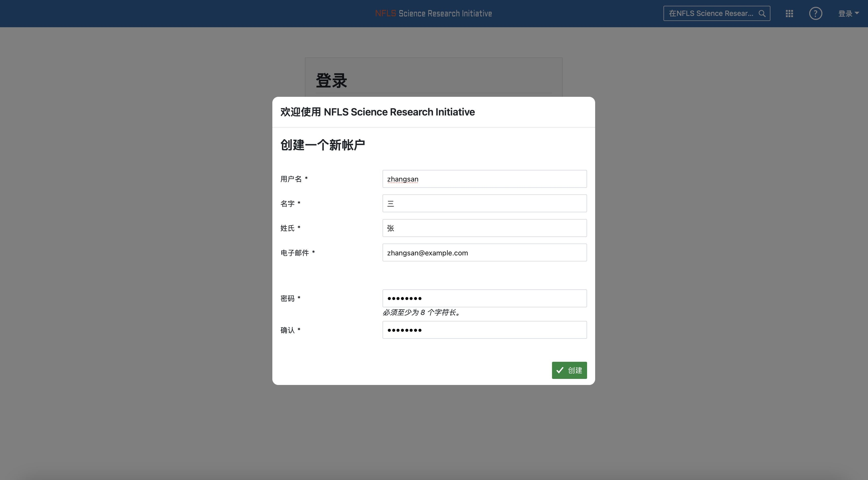The width and height of the screenshot is (868, 480).
Task: Click NFLS Science Research Initiative header logo
Action: point(433,13)
